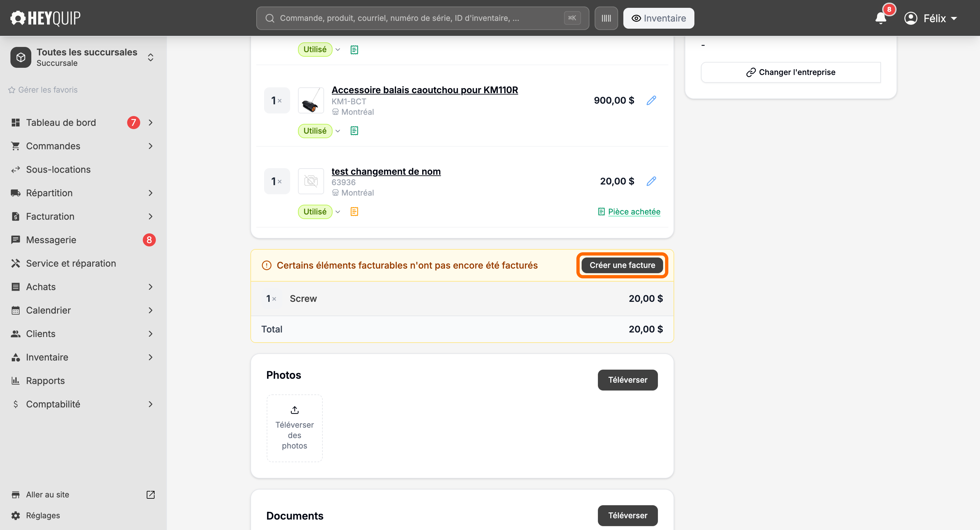
Task: Open orange note icon for test changement
Action: coord(354,212)
